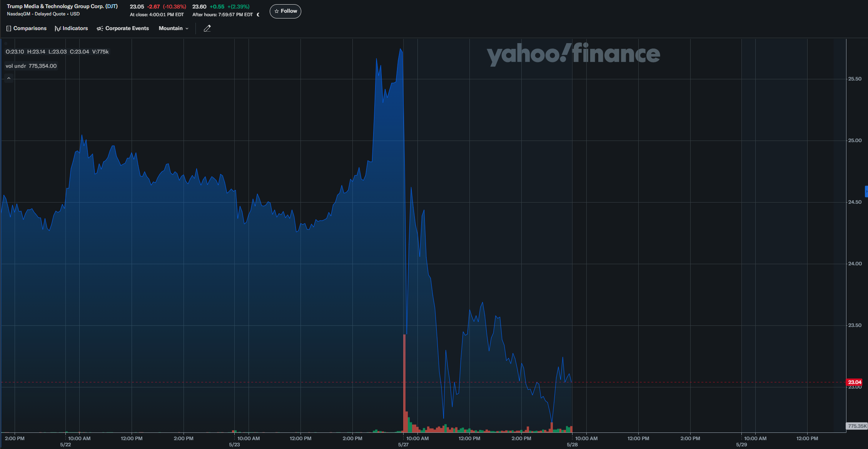Screen dimensions: 868x449
Task: Expand the blue side panel tab on right edge
Action: (x=866, y=191)
